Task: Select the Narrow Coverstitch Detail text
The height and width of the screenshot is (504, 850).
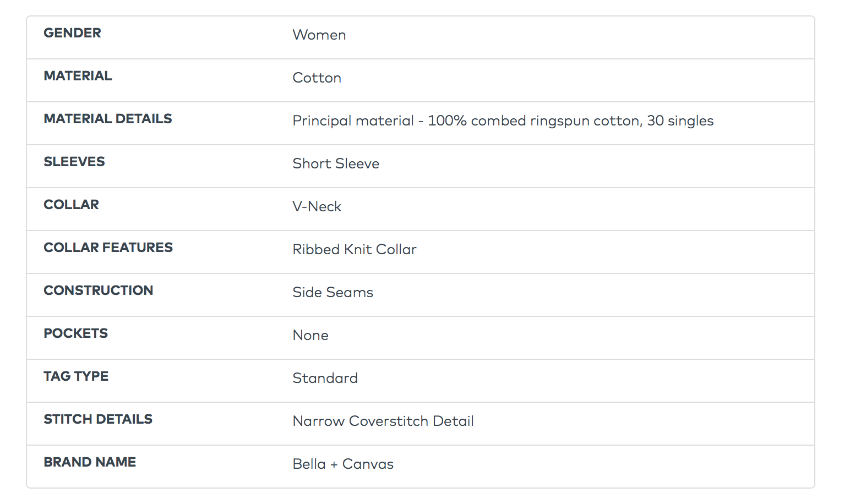Action: click(x=383, y=421)
